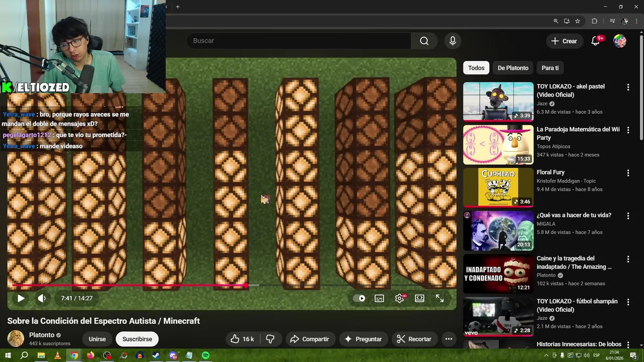Open the player settings gear

[x=399, y=298]
